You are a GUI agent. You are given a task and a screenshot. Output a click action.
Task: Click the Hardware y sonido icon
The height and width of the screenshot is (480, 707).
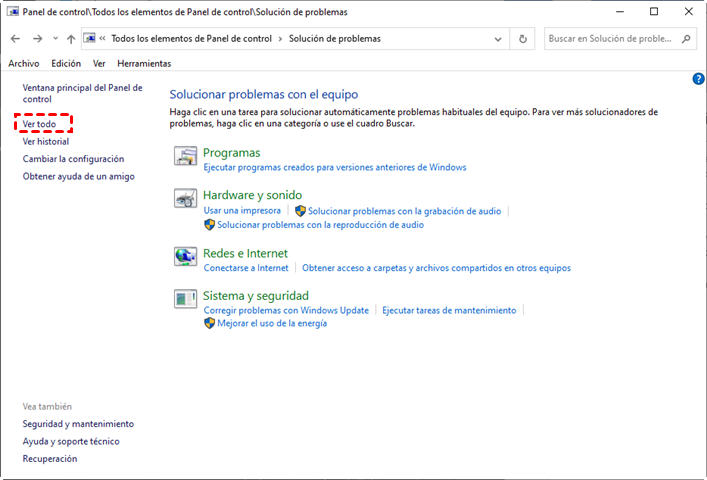(185, 198)
